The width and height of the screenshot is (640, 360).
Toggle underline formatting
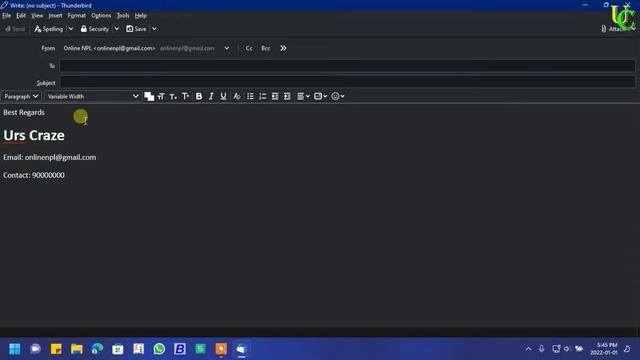(223, 96)
